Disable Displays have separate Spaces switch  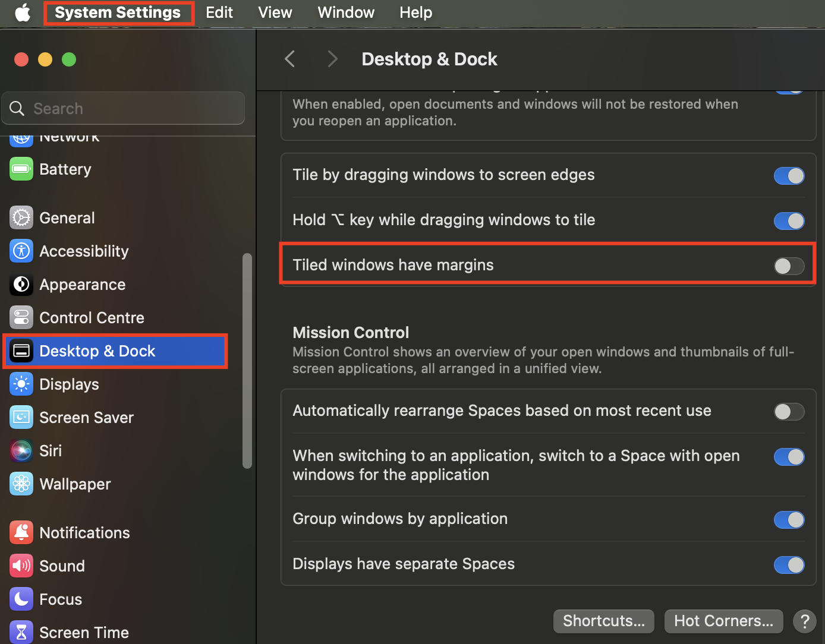789,565
